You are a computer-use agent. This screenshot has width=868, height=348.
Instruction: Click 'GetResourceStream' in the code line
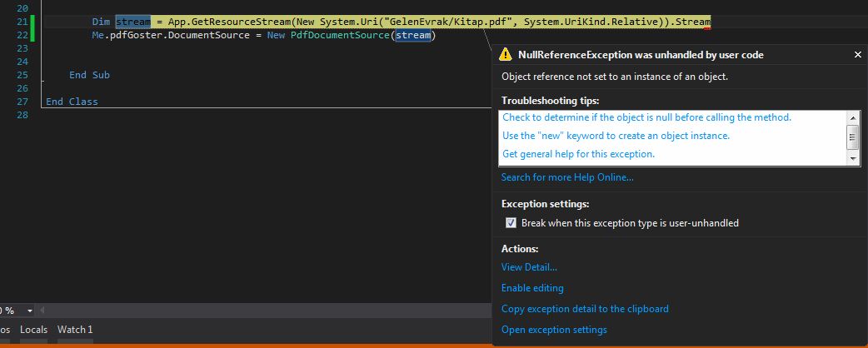[242, 22]
